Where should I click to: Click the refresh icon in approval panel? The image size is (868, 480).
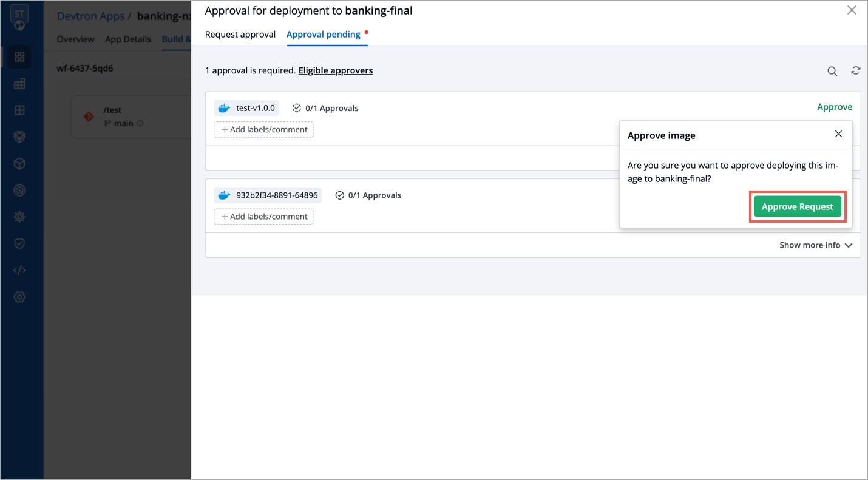855,70
